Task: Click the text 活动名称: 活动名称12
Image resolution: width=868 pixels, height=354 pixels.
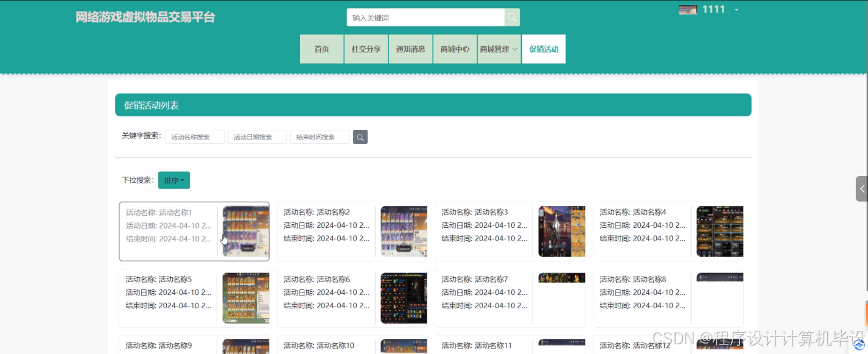Action: point(635,345)
